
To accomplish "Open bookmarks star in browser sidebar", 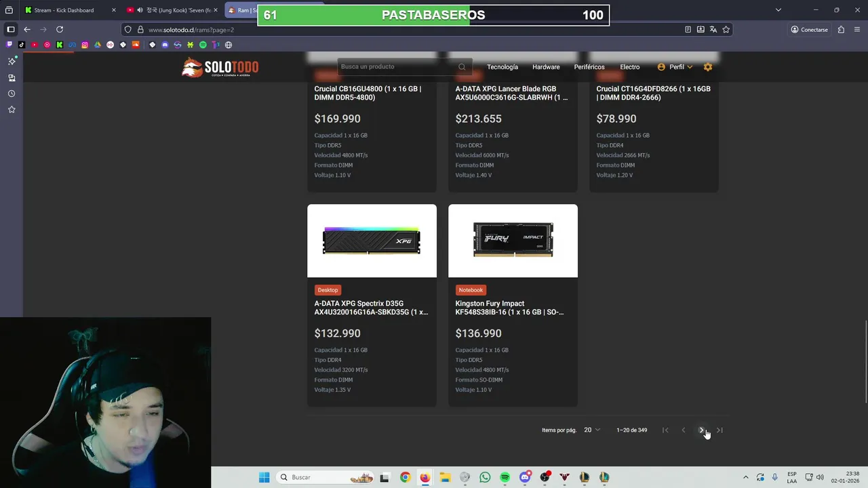I will tap(12, 110).
